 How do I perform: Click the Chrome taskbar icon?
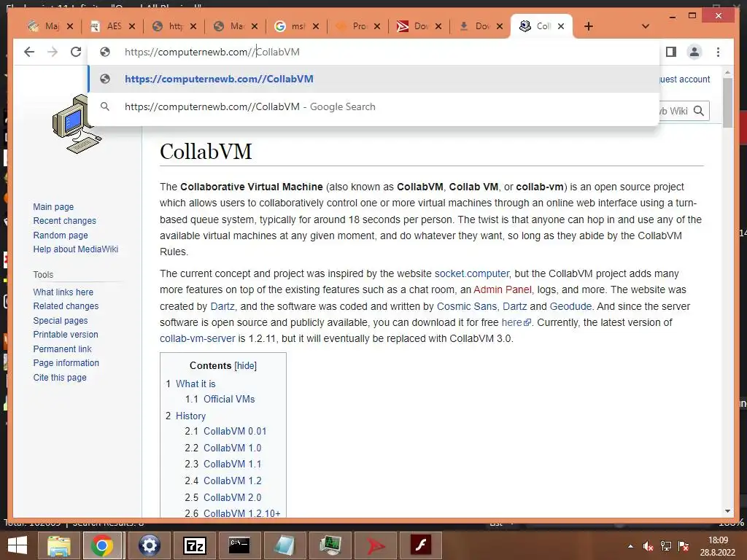(102, 545)
